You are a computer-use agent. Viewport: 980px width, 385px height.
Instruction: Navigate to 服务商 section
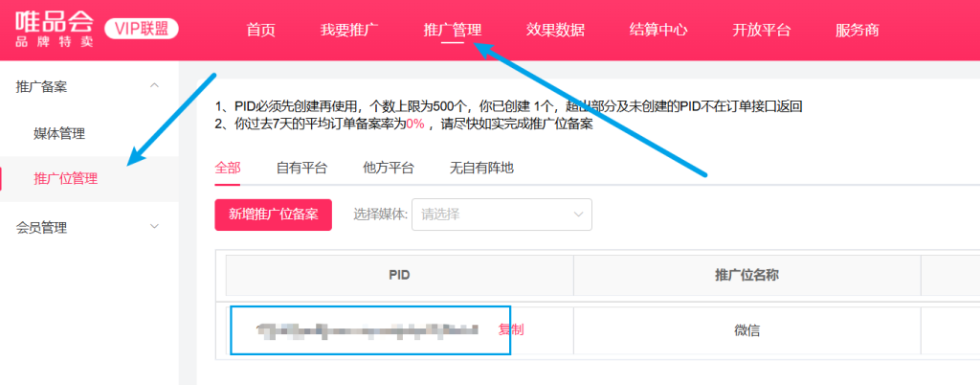857,30
